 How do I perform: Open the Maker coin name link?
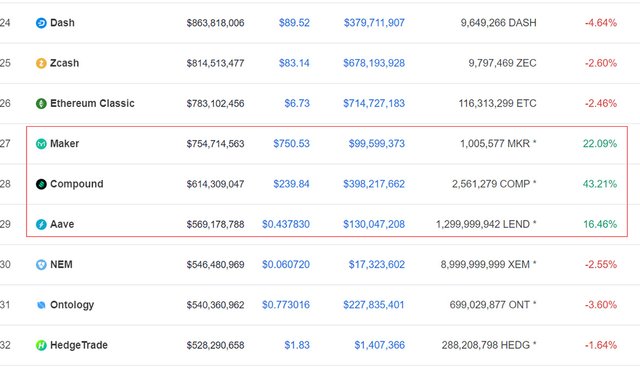click(x=64, y=144)
